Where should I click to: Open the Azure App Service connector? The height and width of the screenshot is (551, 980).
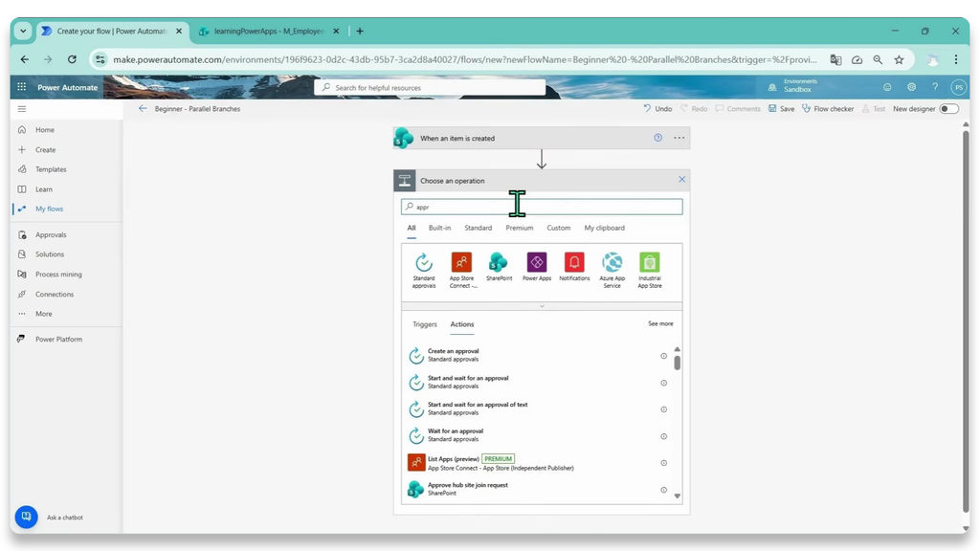(612, 270)
